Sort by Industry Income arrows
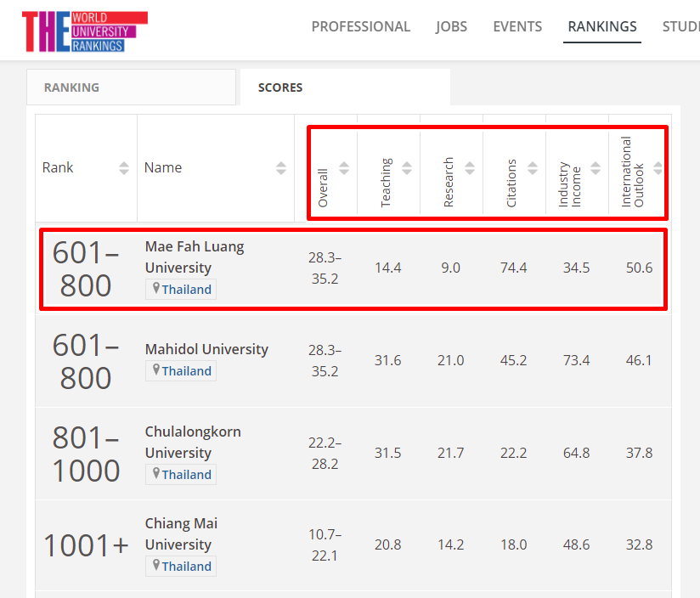Image resolution: width=700 pixels, height=598 pixels. pos(596,168)
